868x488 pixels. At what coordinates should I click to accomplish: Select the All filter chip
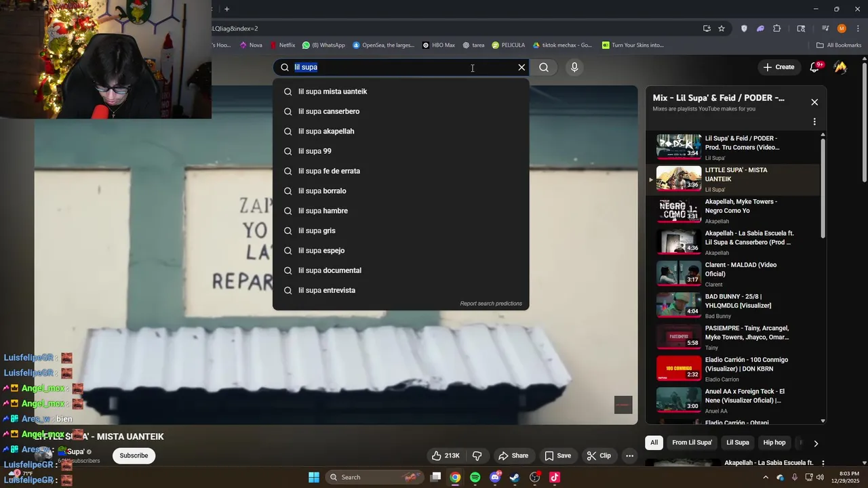(654, 443)
